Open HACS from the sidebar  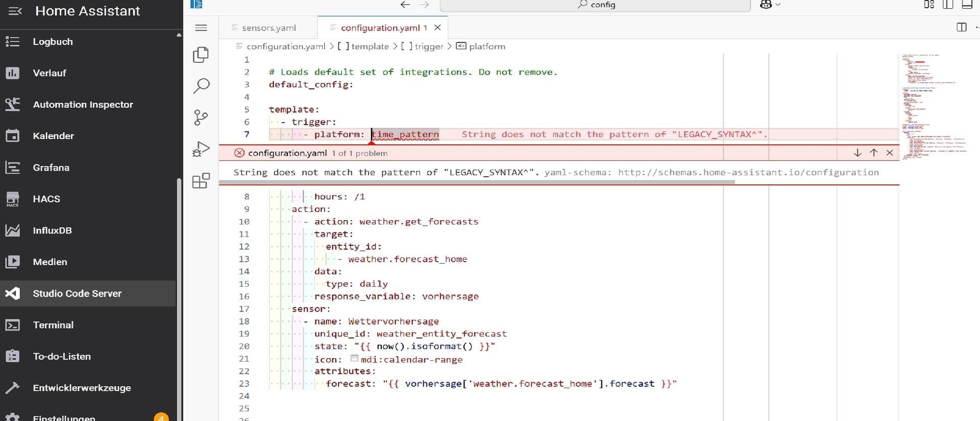(x=46, y=199)
